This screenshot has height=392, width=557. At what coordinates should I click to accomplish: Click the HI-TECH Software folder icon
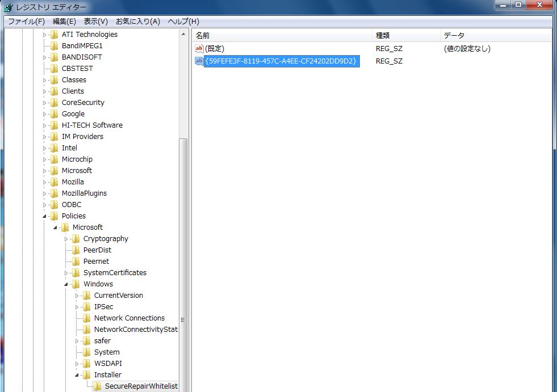[x=55, y=125]
